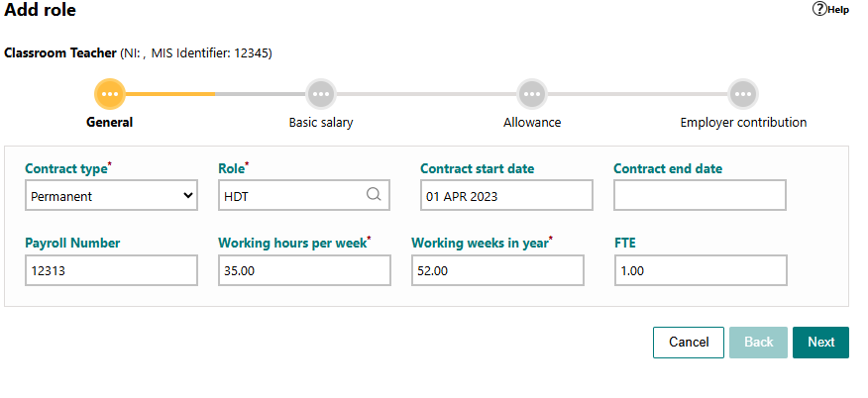The width and height of the screenshot is (868, 398).
Task: Focus the Contract start date field
Action: [506, 195]
